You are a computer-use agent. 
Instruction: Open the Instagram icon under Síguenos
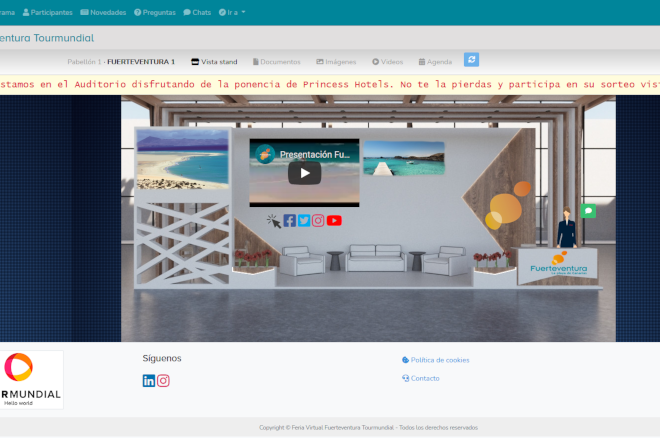point(163,380)
